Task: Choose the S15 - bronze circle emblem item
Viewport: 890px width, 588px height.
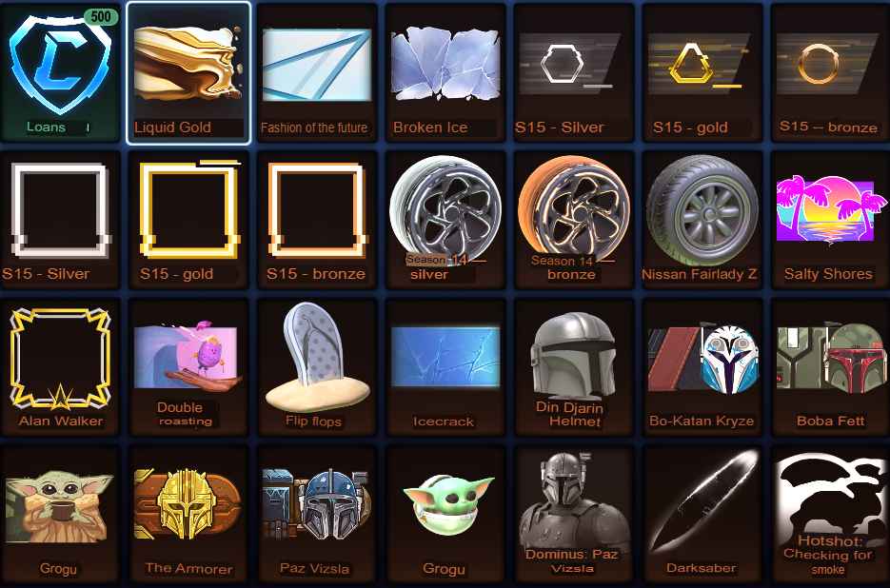Action: [x=830, y=72]
